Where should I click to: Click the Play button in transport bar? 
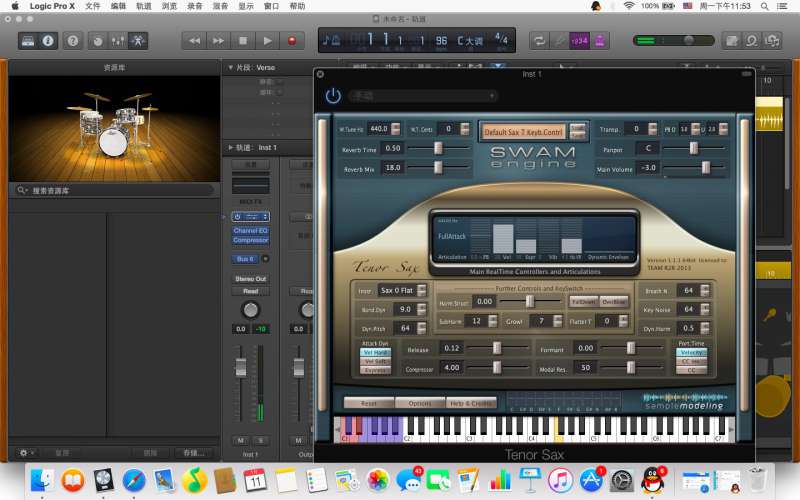267,41
